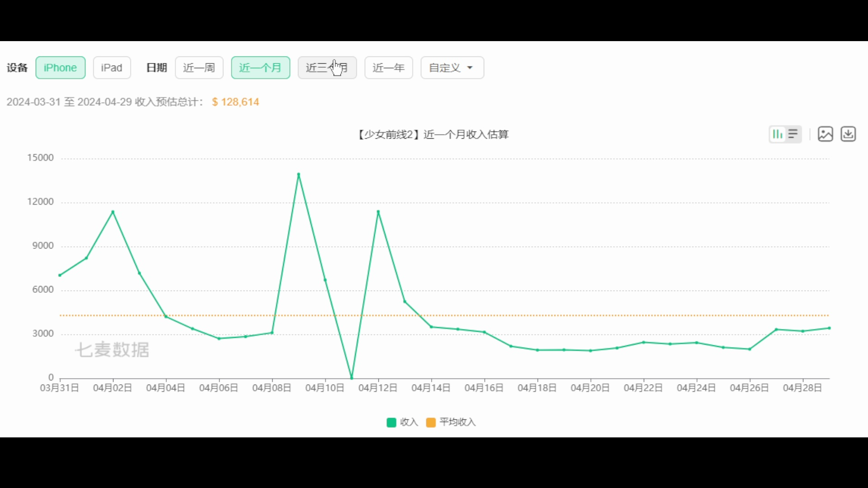868x488 pixels.
Task: Toggle the 平均收入 legend series
Action: pyautogui.click(x=451, y=422)
